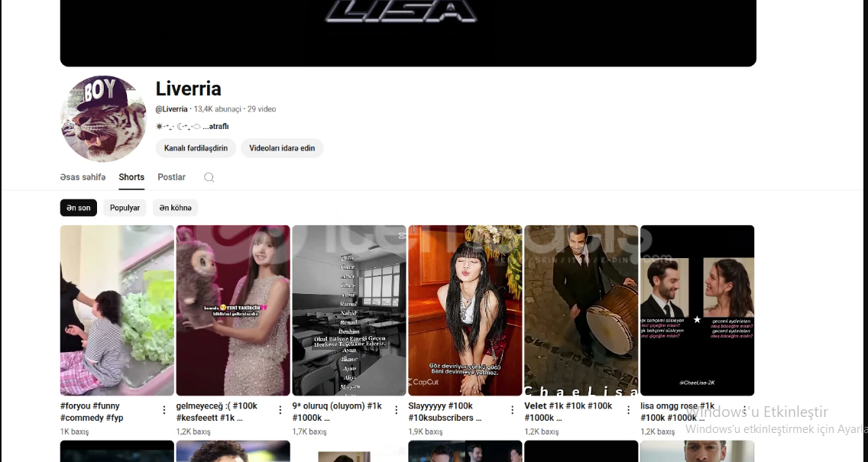Click '1,7K baxış' view count

click(x=309, y=431)
